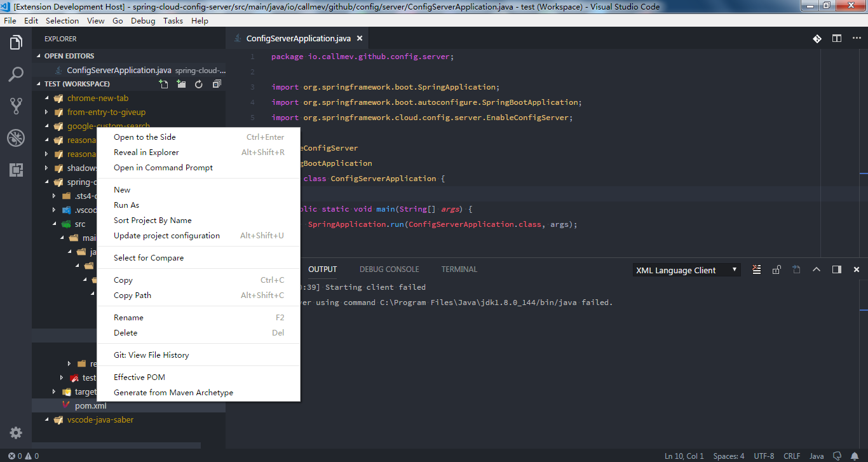
Task: Close the bottom panel
Action: (x=857, y=269)
